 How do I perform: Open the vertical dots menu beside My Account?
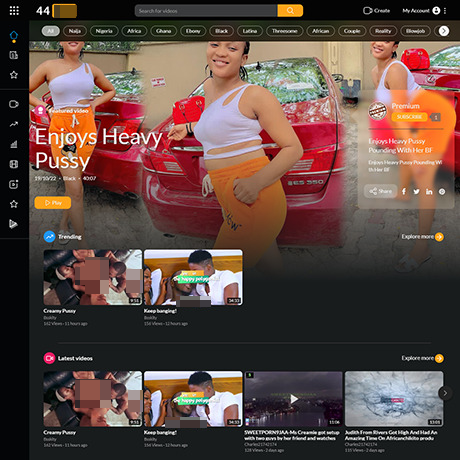pos(445,11)
